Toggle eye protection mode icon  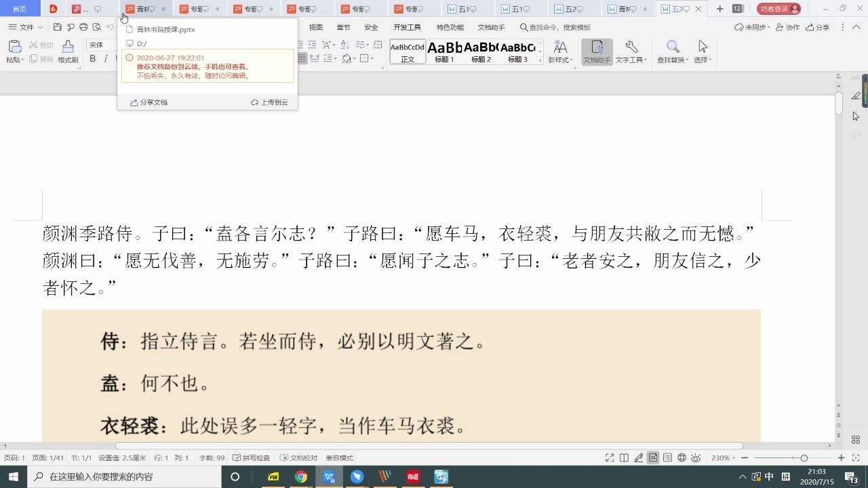coord(695,458)
